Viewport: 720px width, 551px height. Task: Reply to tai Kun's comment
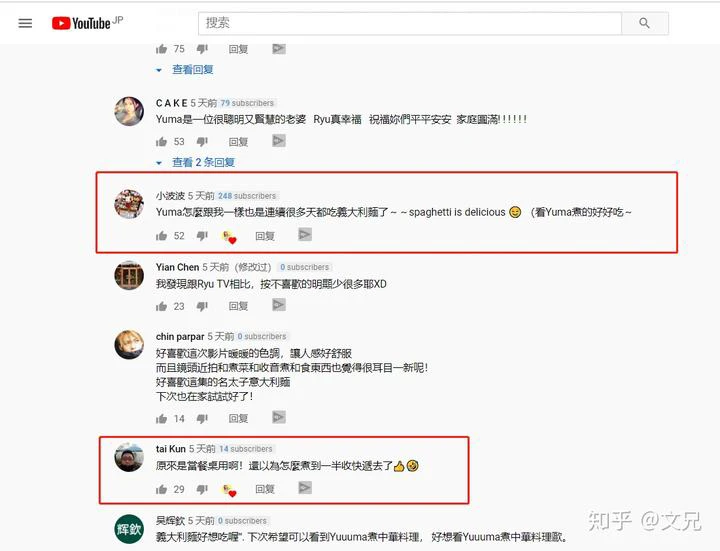265,489
